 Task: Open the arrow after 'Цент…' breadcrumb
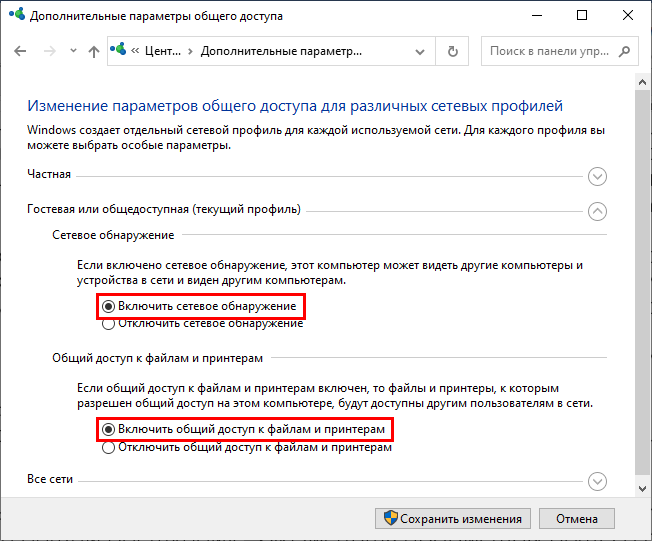190,52
